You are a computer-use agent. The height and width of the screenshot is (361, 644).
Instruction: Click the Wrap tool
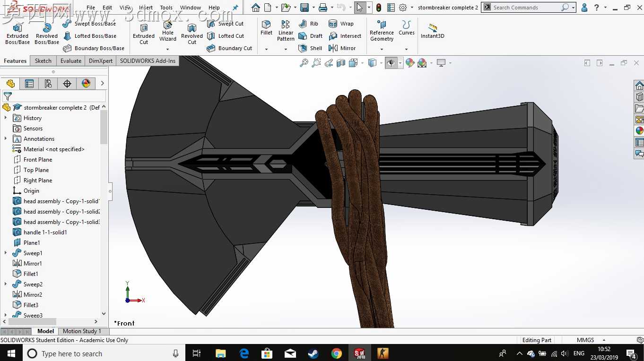341,24
